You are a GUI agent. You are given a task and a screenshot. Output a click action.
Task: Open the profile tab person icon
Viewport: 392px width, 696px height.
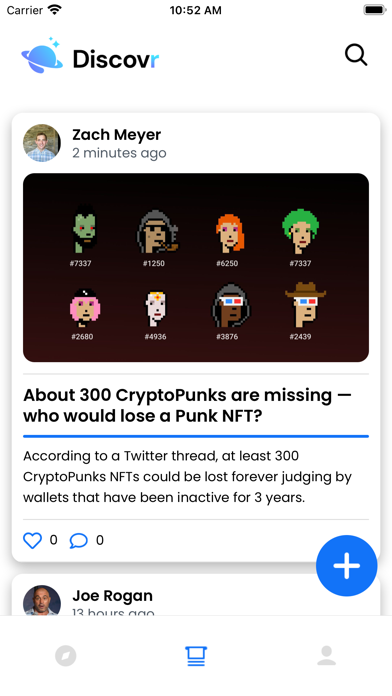pos(326,656)
